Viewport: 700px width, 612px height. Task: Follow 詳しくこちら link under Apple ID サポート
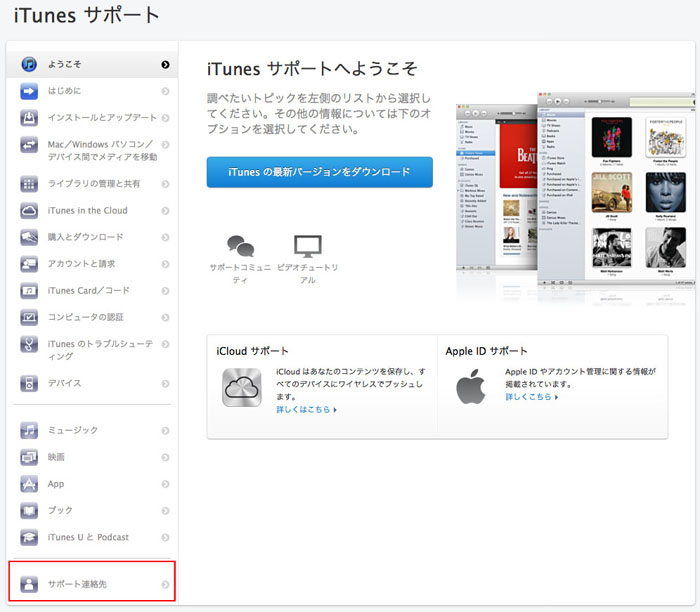pos(532,397)
